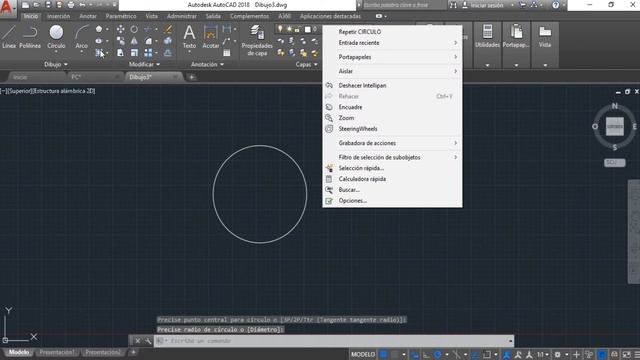Click the Save icon in quick access toolbar
Image resolution: width=640 pixels, height=360 pixels.
point(48,5)
